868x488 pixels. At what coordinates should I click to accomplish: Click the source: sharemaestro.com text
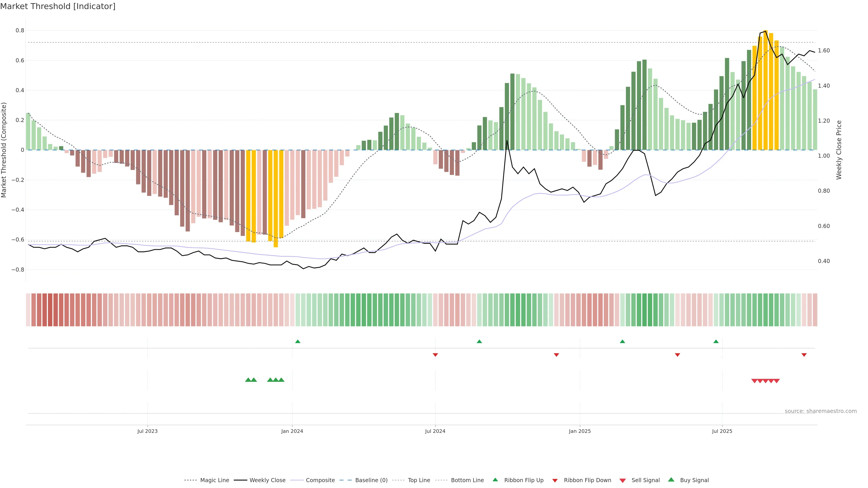[821, 411]
